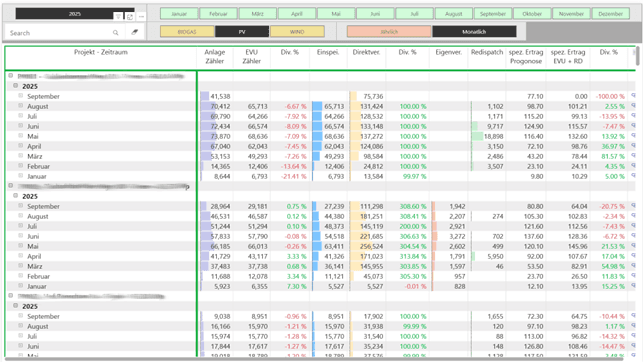Expand the September row with 9,038
Screen dimensions: 643x362
tap(21, 316)
